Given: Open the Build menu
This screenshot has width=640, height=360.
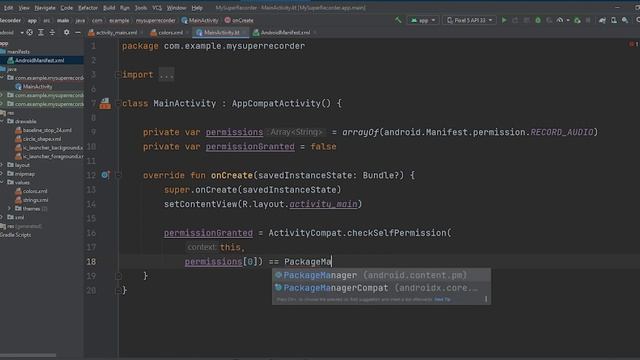Looking at the screenshot, I should coord(109,8).
